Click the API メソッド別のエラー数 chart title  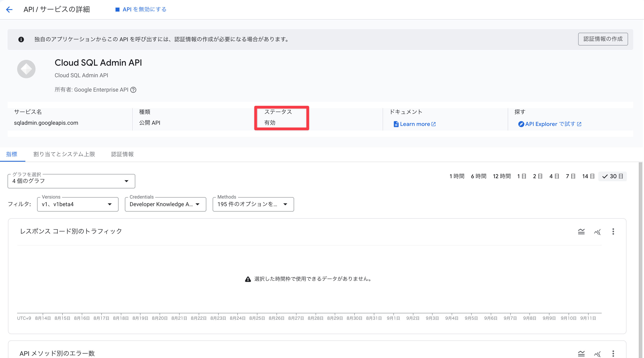(x=57, y=353)
